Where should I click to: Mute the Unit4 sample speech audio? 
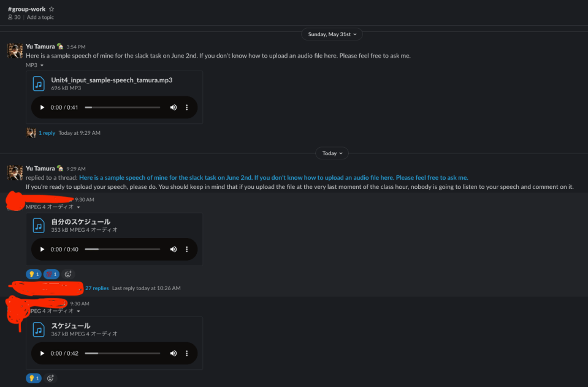(x=173, y=107)
